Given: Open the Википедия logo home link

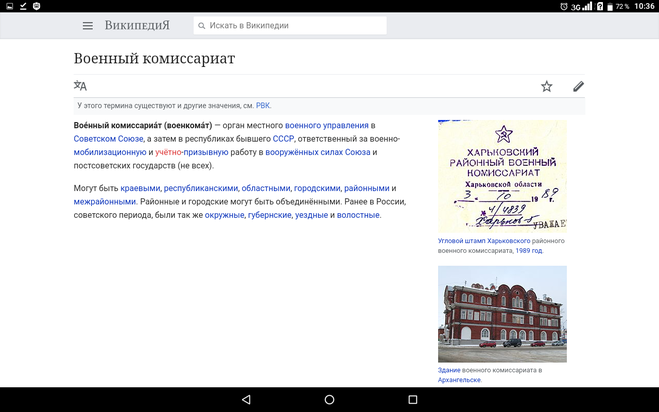Looking at the screenshot, I should 137,25.
